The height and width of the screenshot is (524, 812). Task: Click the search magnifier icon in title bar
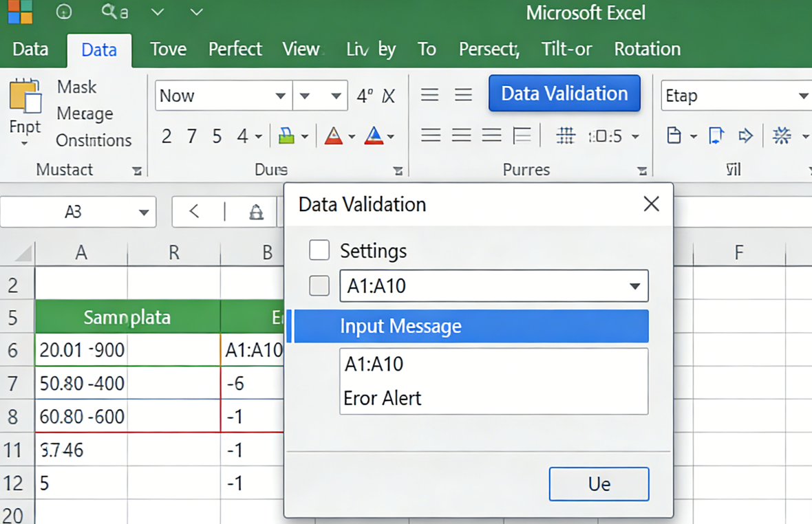pos(109,11)
